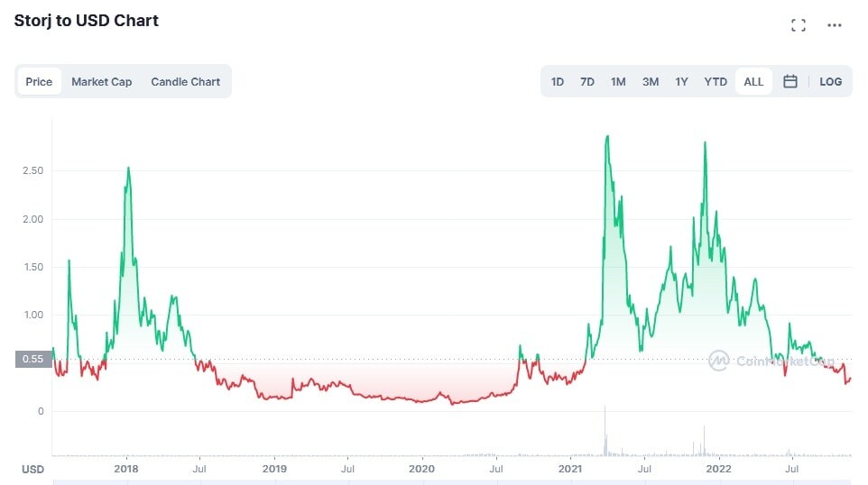Click the tall volume spike bar in 2021

coord(605,431)
